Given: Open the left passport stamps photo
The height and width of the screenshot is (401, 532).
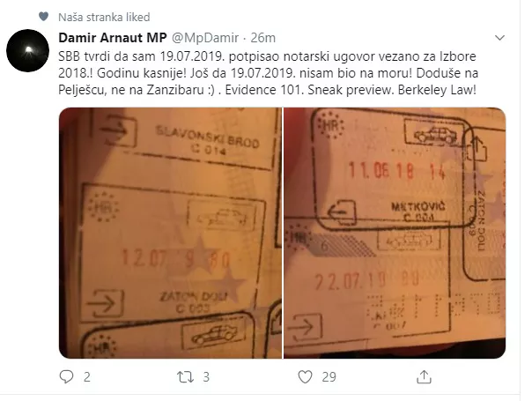Looking at the screenshot, I should (170, 233).
